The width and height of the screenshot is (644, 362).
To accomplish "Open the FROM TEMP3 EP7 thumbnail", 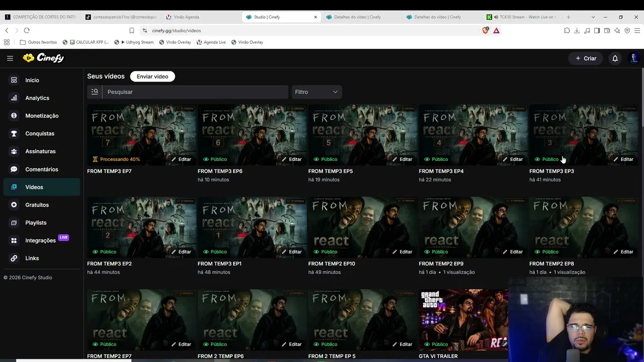I will pyautogui.click(x=142, y=135).
